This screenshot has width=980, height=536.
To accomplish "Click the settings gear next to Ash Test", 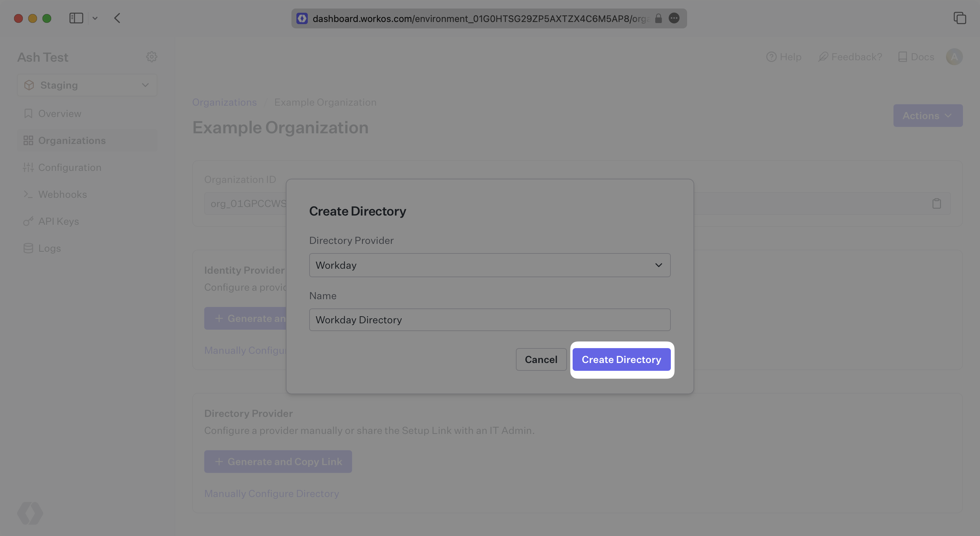I will [x=151, y=57].
